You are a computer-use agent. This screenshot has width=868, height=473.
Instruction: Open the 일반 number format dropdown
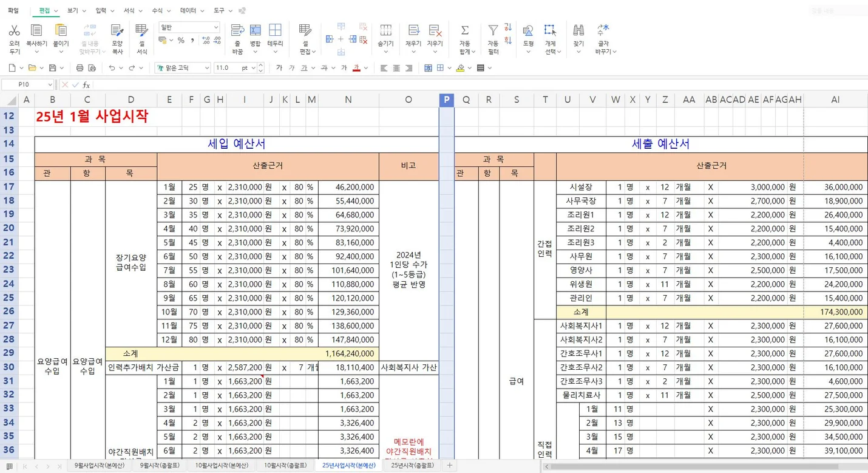tap(215, 27)
